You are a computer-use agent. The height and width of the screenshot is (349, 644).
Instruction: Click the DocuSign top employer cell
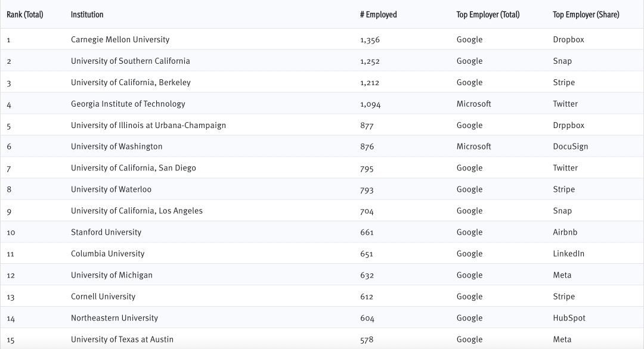tap(570, 147)
